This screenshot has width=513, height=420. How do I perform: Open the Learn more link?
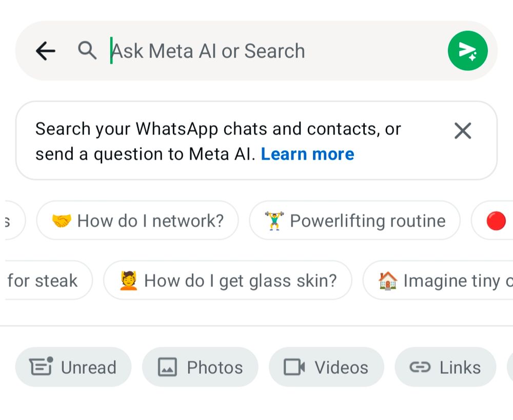click(x=307, y=154)
